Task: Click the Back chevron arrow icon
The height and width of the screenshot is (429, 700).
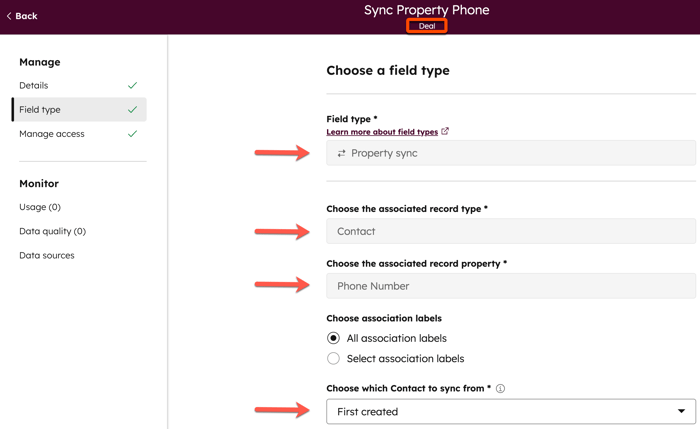Action: coord(9,16)
